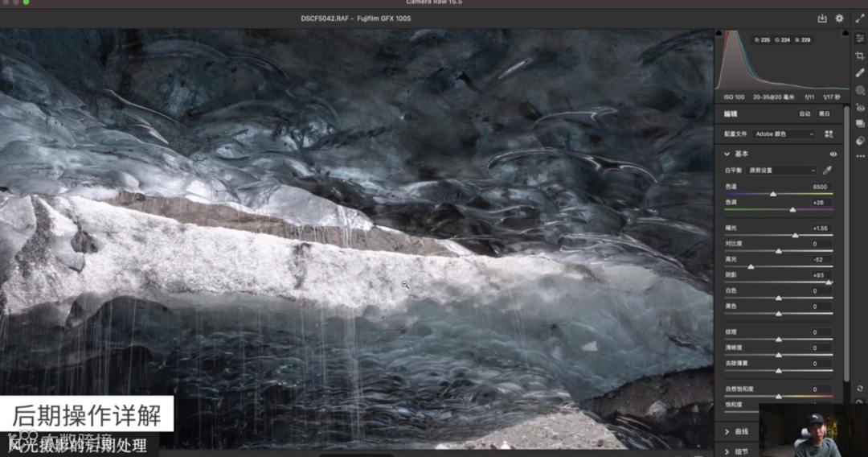Click the 对比度 contrast slider

point(779,251)
